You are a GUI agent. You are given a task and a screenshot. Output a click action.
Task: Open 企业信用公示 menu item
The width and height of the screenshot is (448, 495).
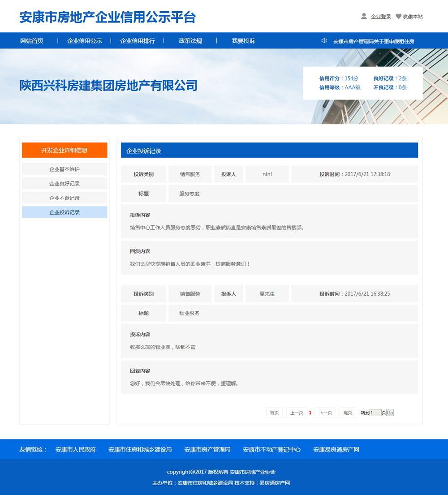(85, 41)
